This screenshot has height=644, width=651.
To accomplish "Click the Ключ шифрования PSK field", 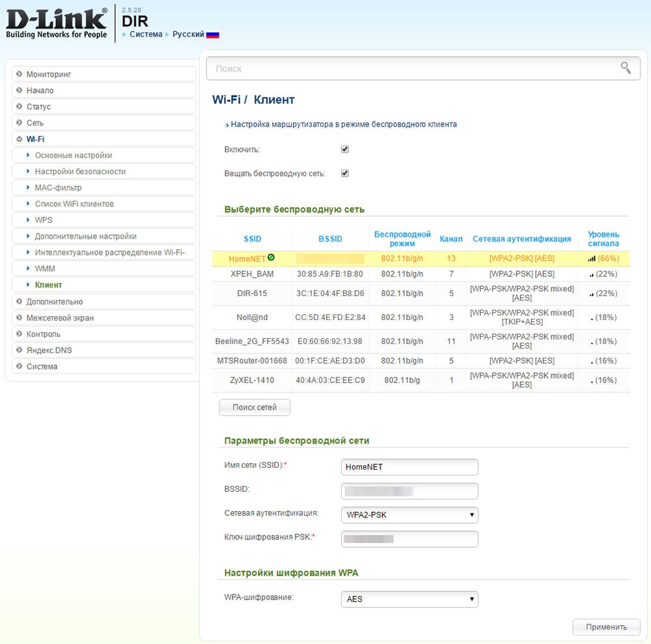I will point(409,539).
